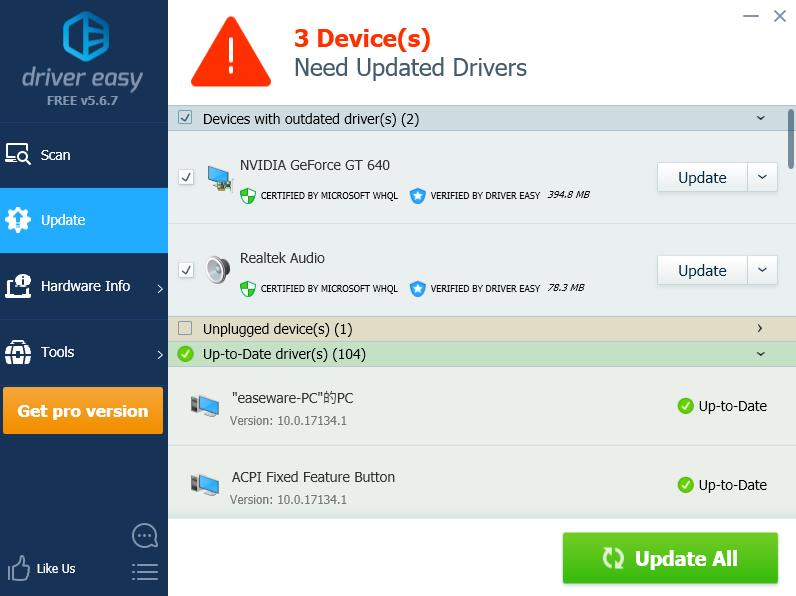Go to the Scan page
The height and width of the screenshot is (596, 796).
point(84,155)
